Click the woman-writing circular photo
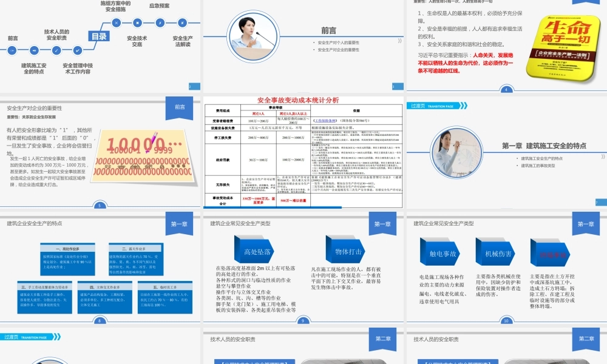Image resolution: width=607 pixels, height=364 pixels. tap(456, 152)
